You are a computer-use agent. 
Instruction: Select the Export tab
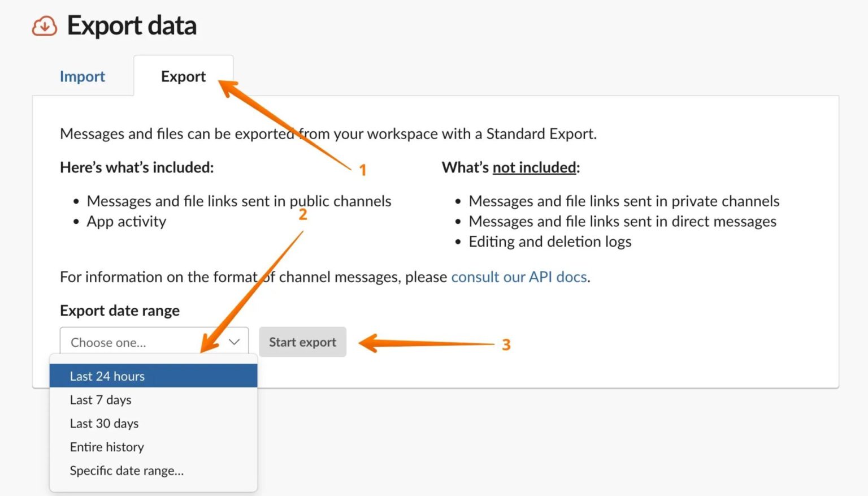[x=183, y=76]
